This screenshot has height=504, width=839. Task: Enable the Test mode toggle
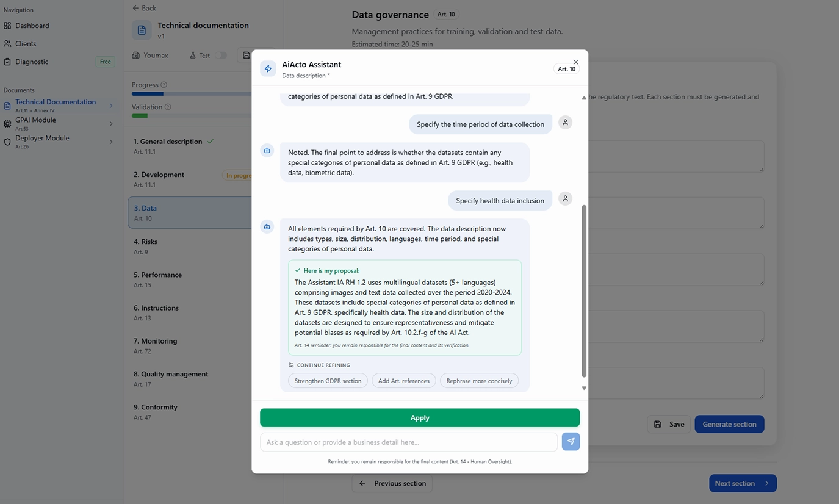(x=221, y=55)
